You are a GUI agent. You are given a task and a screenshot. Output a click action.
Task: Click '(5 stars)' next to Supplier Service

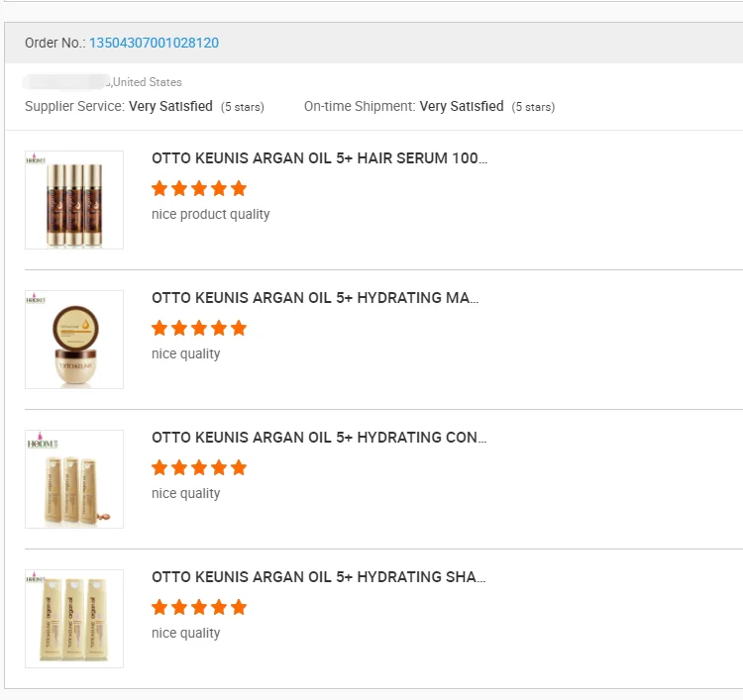242,107
